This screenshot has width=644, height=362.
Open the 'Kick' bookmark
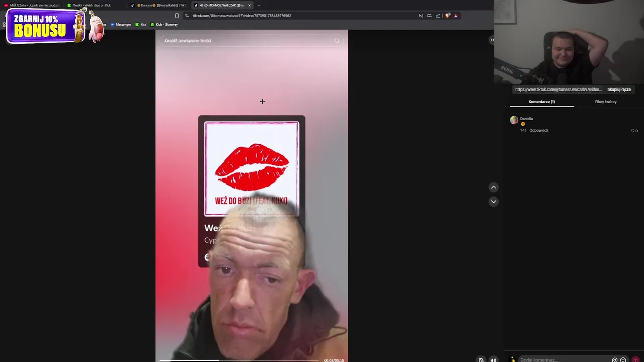141,25
